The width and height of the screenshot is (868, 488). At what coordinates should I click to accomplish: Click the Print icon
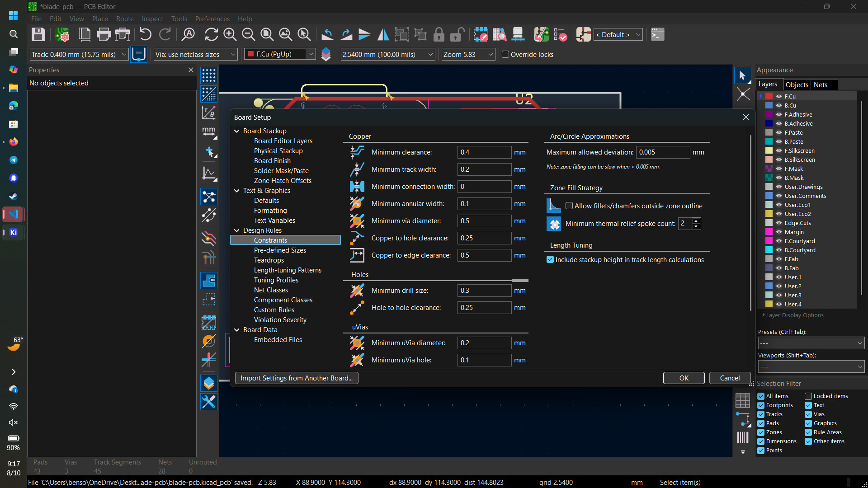click(x=104, y=35)
